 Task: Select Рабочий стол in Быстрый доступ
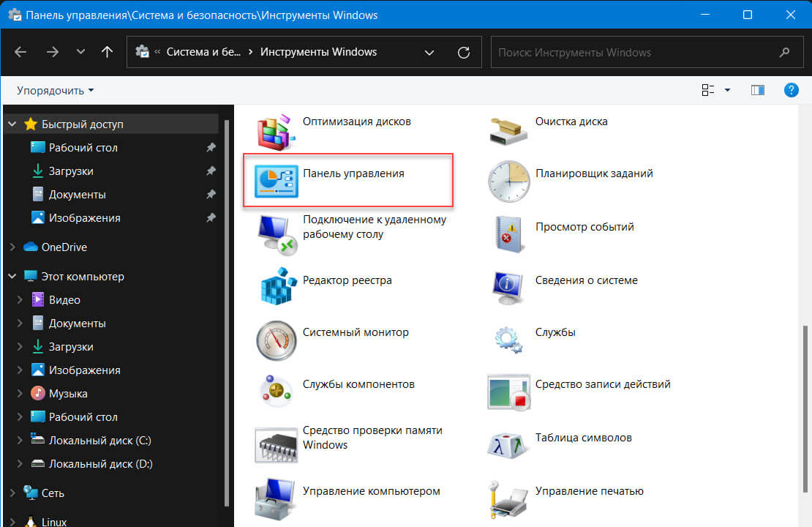pos(83,148)
